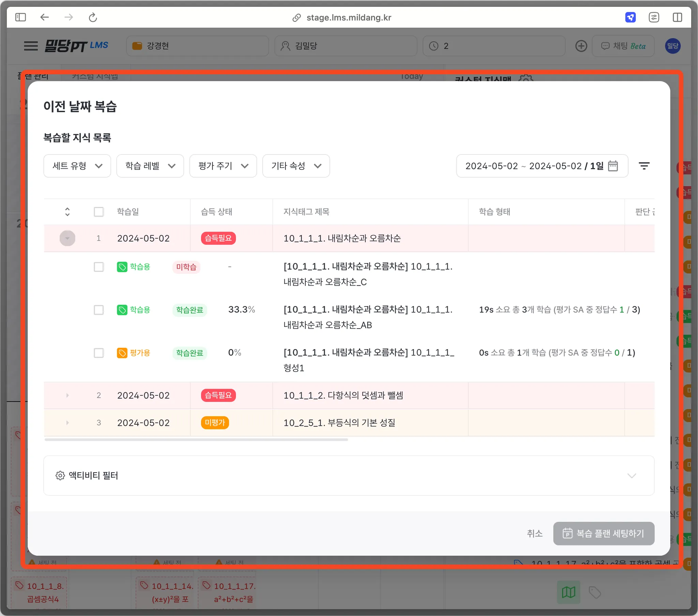Check the select-all checkbox in 학습일 header
Viewport: 698px width, 616px height.
point(99,212)
